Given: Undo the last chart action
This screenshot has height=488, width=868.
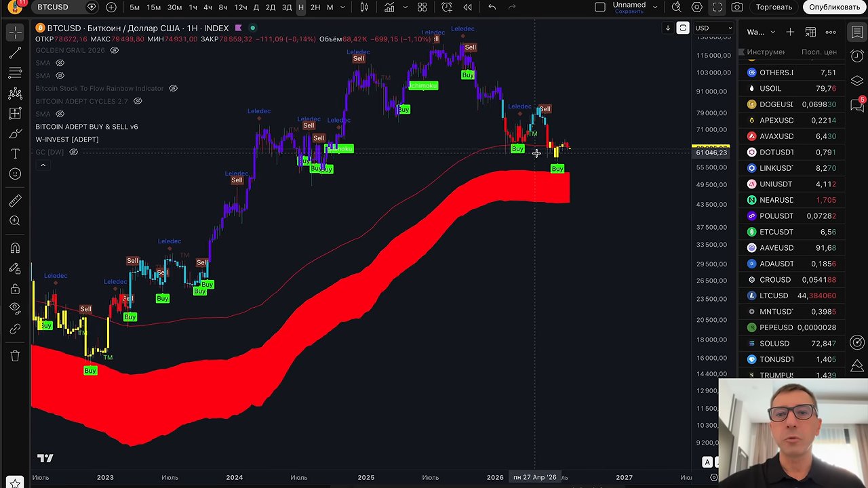Looking at the screenshot, I should [x=492, y=7].
